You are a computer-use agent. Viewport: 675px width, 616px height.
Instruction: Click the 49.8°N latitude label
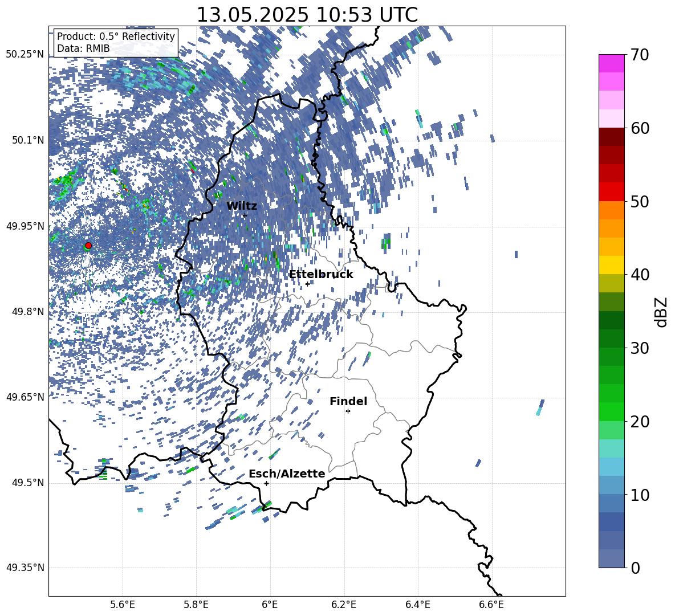pos(27,312)
